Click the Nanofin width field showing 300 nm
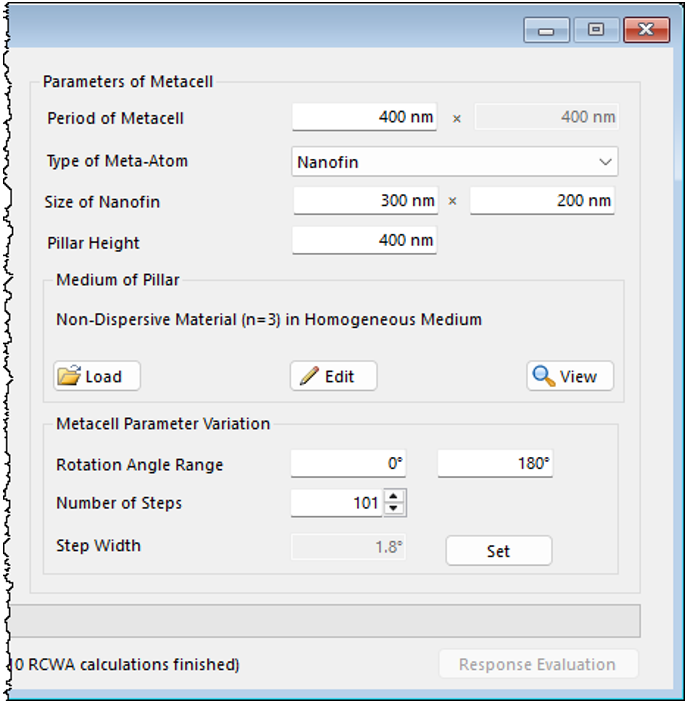Image resolution: width=687 pixels, height=703 pixels. click(365, 201)
